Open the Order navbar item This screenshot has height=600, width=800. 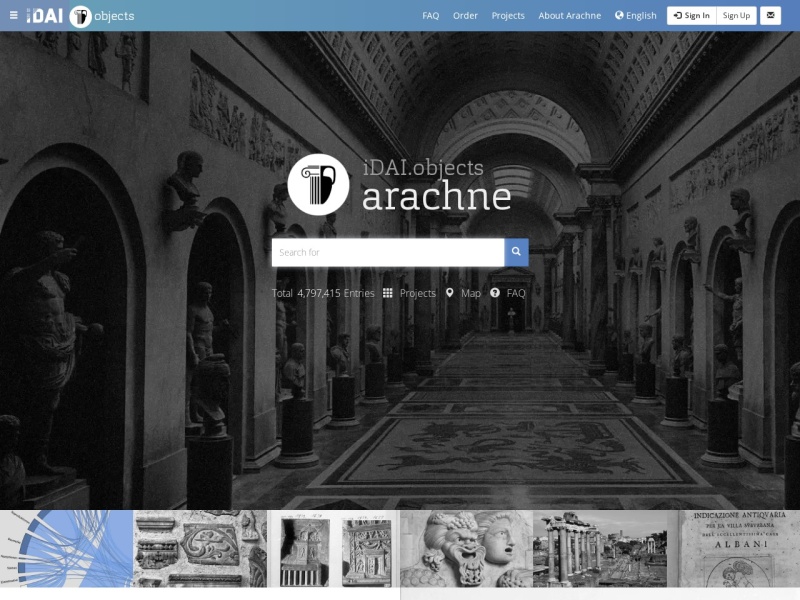point(465,16)
